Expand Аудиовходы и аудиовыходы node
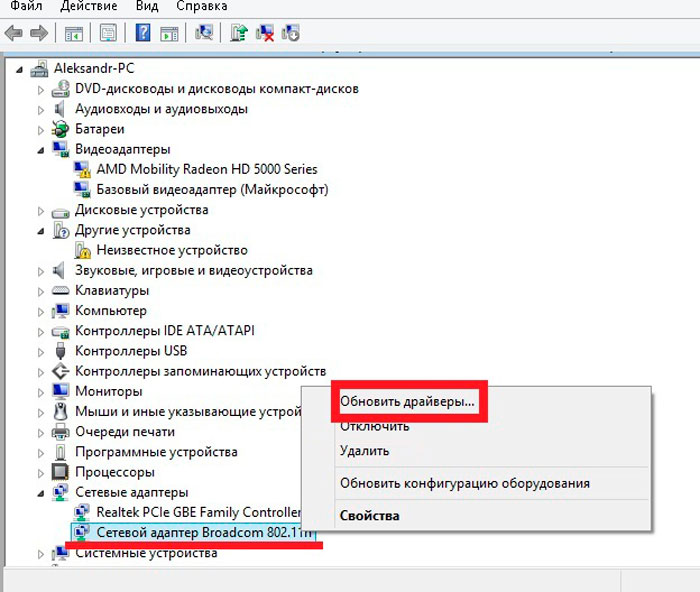 tap(41, 110)
